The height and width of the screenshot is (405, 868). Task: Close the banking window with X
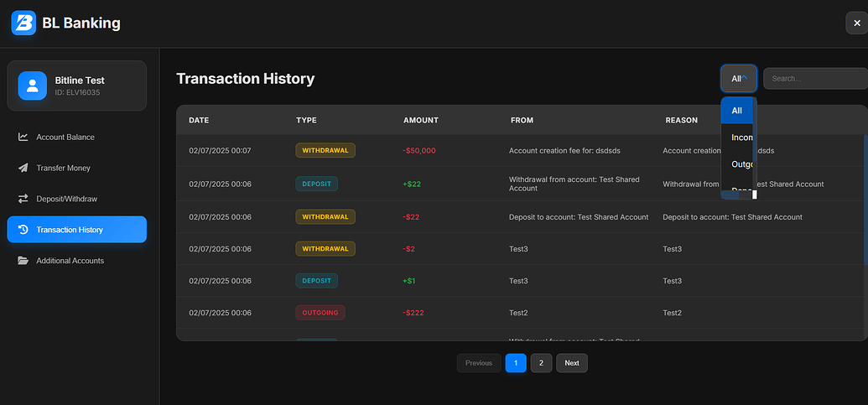[857, 23]
